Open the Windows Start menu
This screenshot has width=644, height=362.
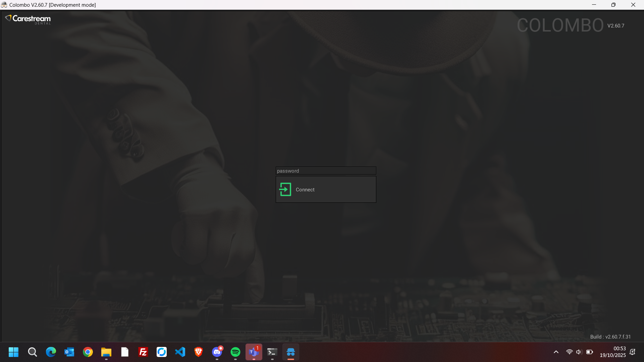point(14,352)
